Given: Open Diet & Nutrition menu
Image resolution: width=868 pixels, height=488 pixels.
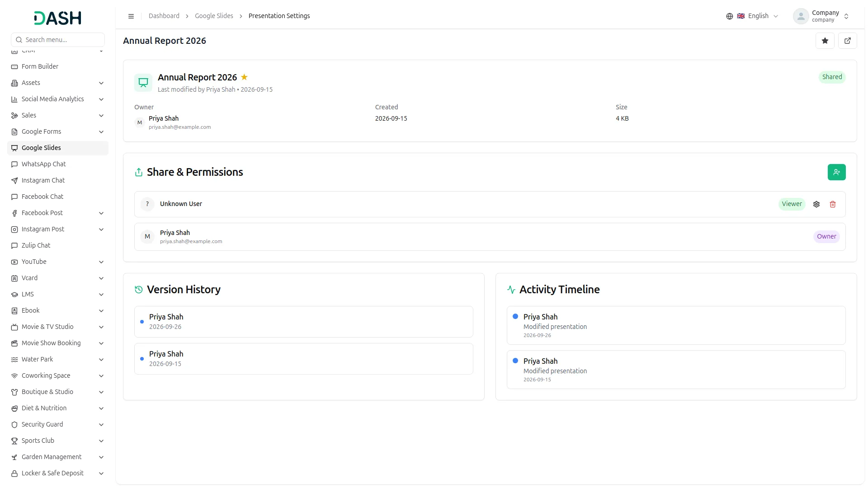Looking at the screenshot, I should (x=58, y=408).
